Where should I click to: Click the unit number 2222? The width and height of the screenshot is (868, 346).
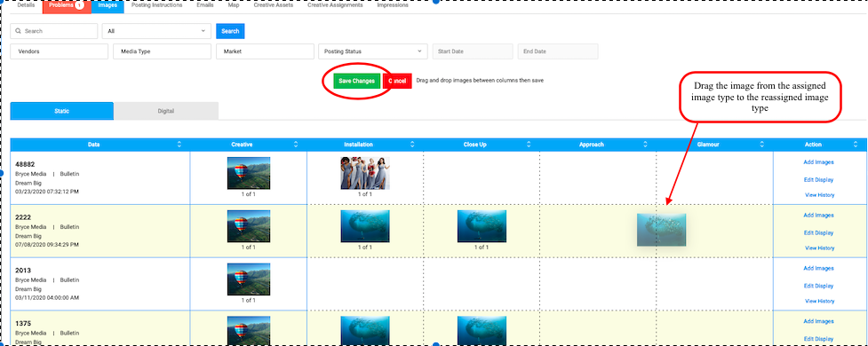[x=23, y=217]
